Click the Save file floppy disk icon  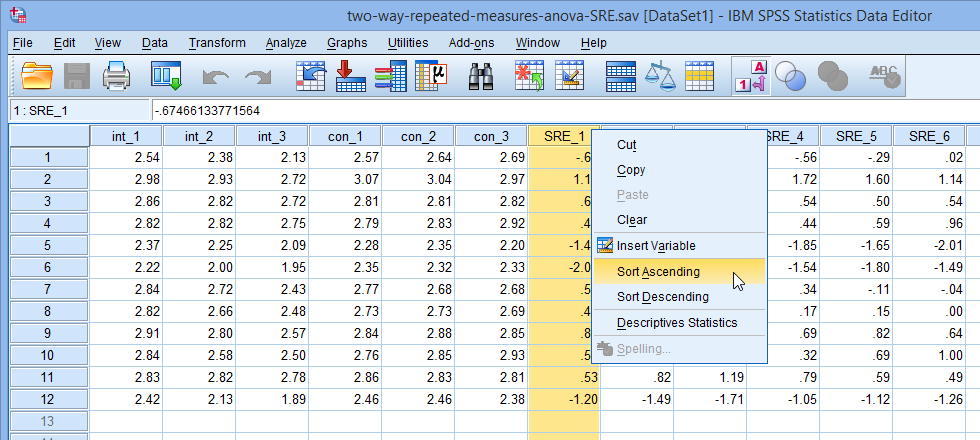click(x=78, y=76)
